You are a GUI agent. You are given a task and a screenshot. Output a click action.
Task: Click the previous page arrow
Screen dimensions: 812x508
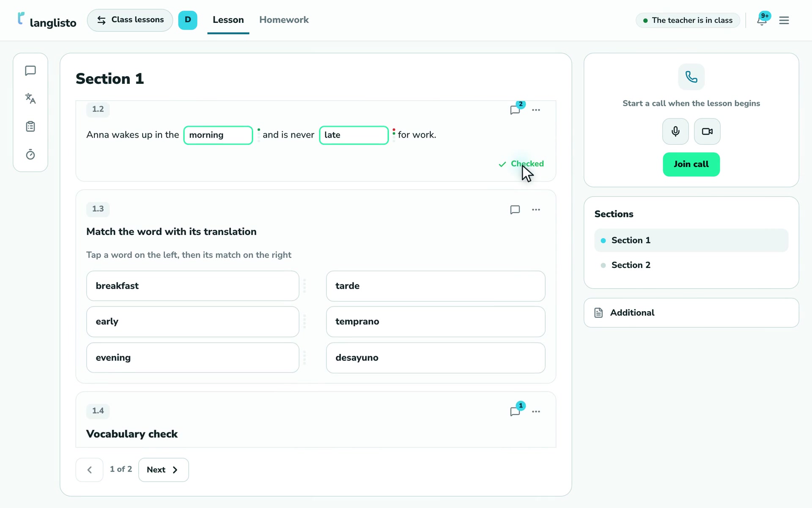pyautogui.click(x=89, y=470)
